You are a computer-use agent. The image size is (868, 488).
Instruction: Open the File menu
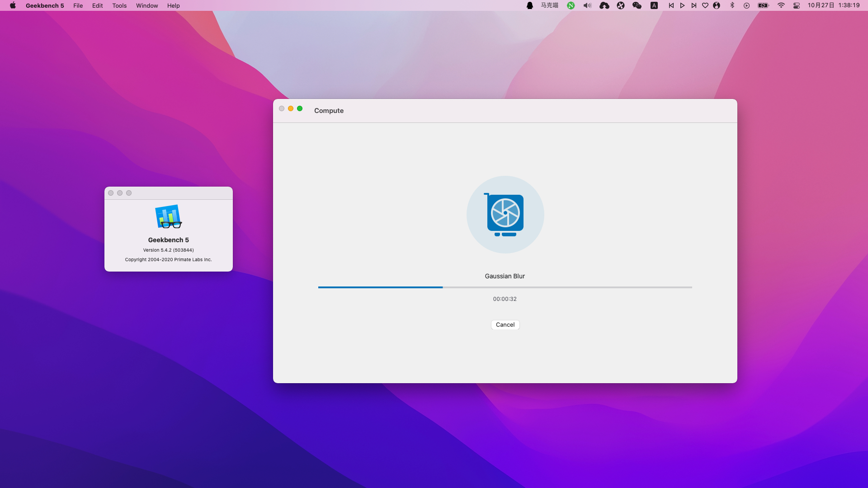[x=78, y=5]
